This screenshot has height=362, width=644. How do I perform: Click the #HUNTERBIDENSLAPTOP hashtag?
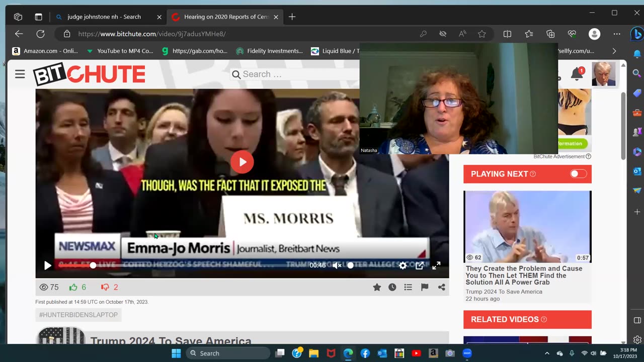click(x=78, y=315)
